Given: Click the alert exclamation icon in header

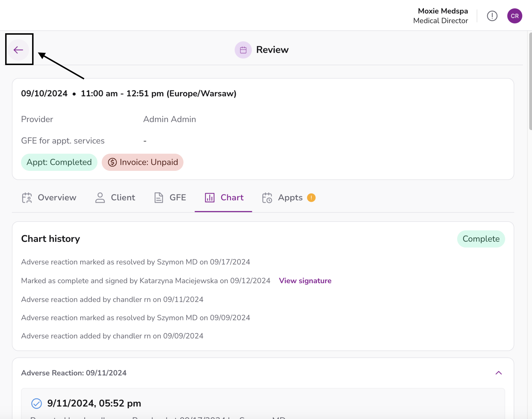Looking at the screenshot, I should click(492, 16).
